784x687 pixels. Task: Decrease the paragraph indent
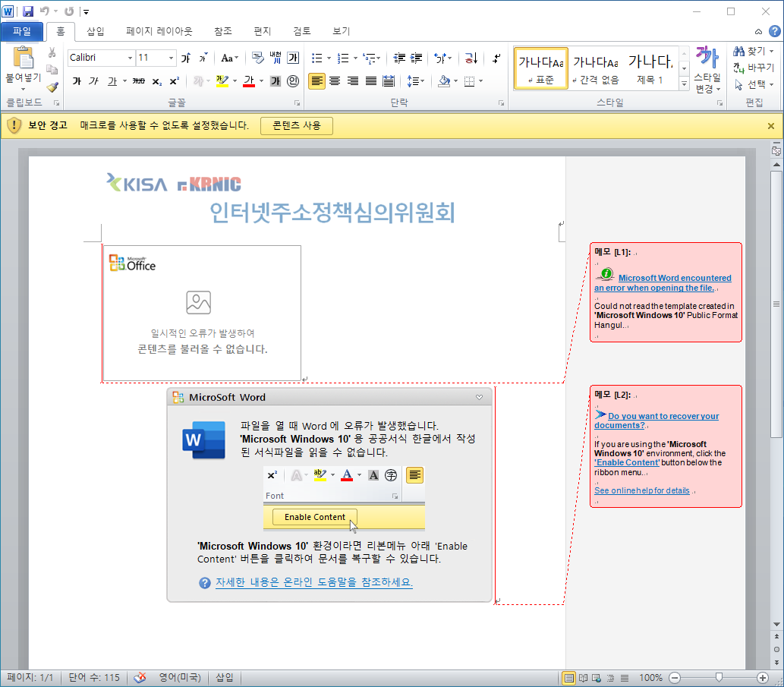[x=399, y=58]
